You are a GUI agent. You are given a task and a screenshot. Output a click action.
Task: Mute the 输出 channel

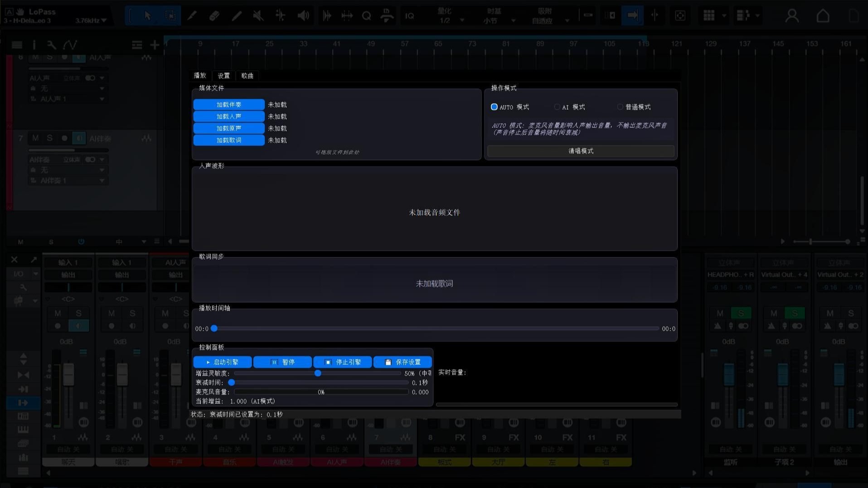click(829, 313)
